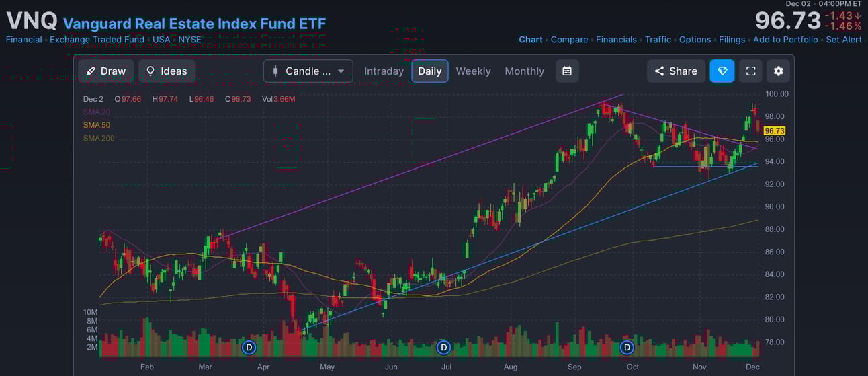Click the SMA 50 indicator label
Viewport: 868px width, 376px height.
97,125
